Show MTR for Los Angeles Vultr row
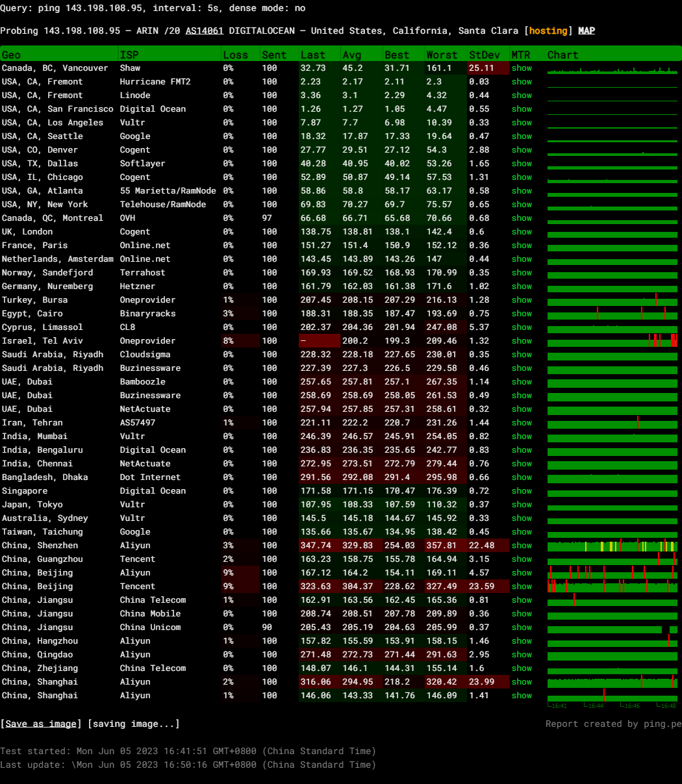 522,122
